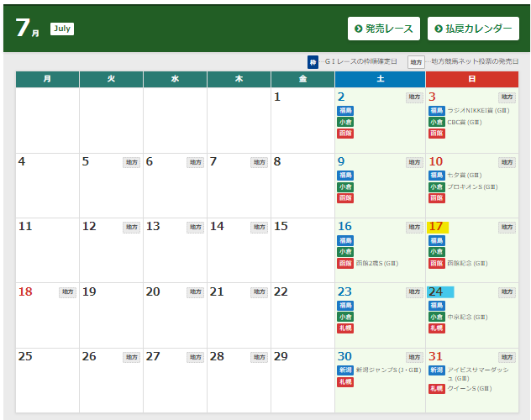
Task: Open the ラジオNIKKEI賞 (GIII) race link
Action: 478,111
